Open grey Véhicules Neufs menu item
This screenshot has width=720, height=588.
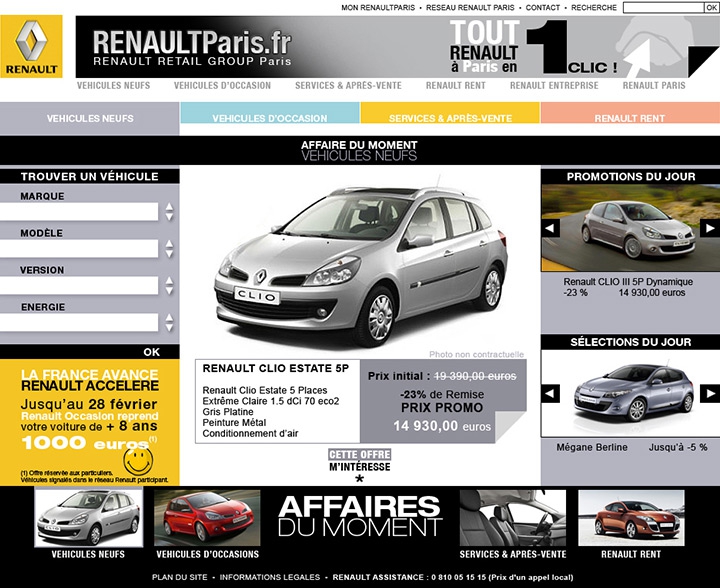click(x=113, y=85)
